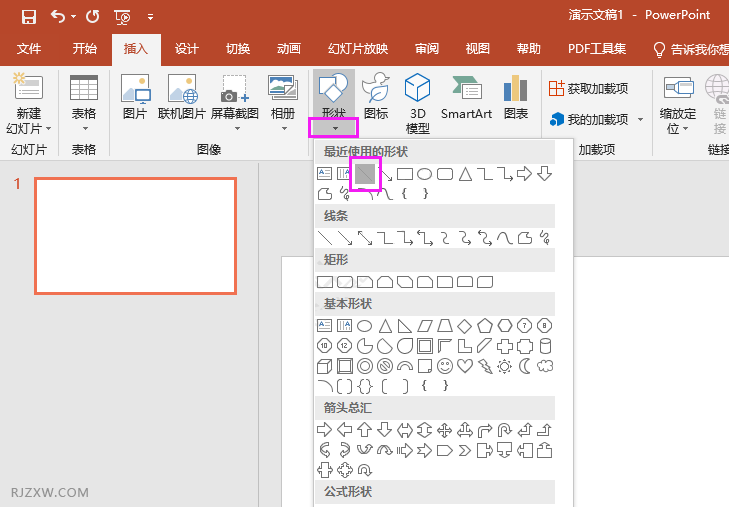Image resolution: width=729 pixels, height=507 pixels.
Task: Switch to the 切换 tab
Action: (238, 49)
